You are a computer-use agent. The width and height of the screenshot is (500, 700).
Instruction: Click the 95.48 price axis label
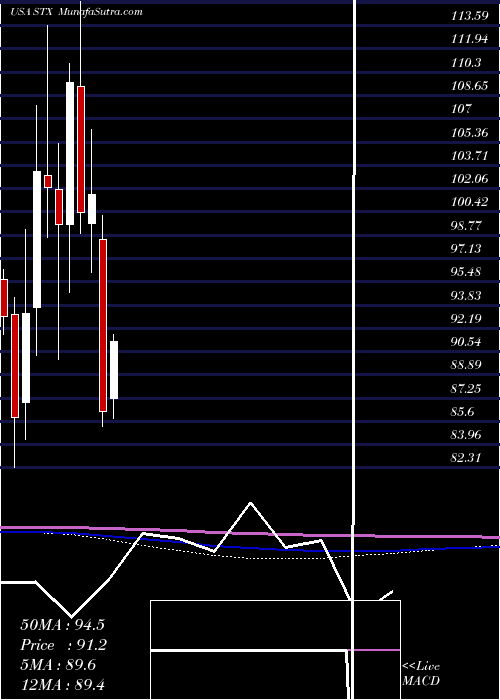(x=467, y=272)
